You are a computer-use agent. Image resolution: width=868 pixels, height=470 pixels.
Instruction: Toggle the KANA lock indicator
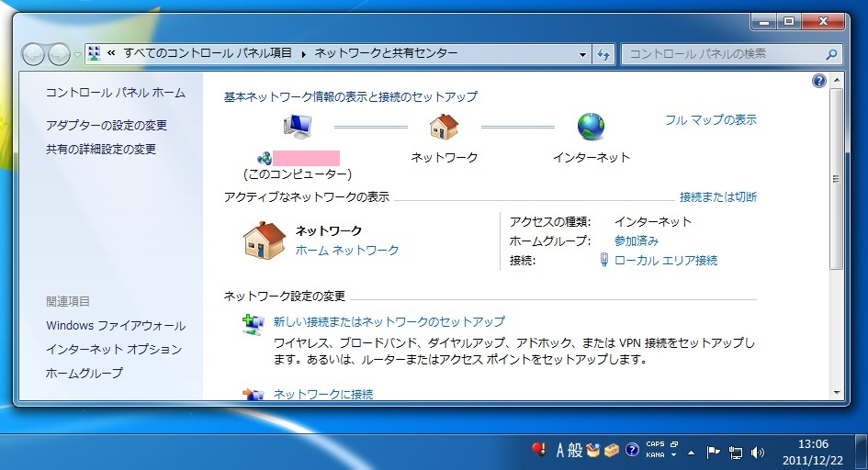coord(655,455)
